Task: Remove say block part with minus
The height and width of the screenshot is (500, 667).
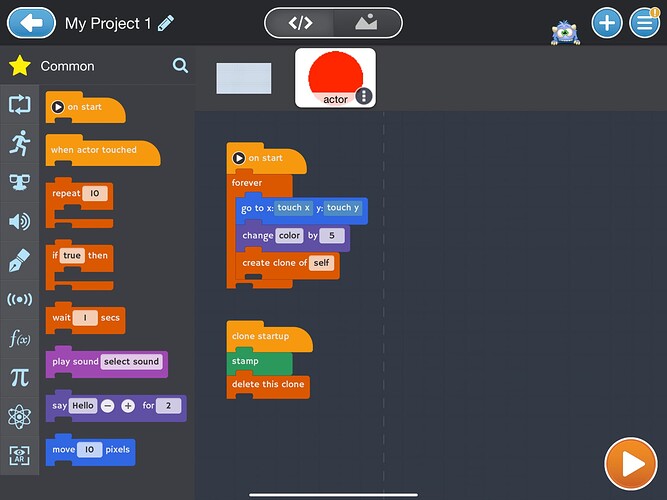Action: (x=108, y=406)
